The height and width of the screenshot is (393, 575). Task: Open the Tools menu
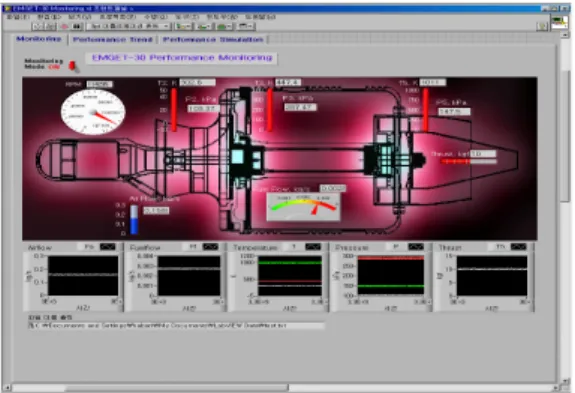click(187, 17)
